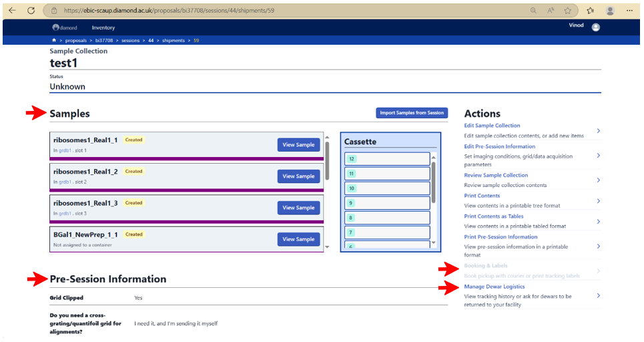Click 'Not assigned to a container' text
The width and height of the screenshot is (644, 342).
(83, 245)
